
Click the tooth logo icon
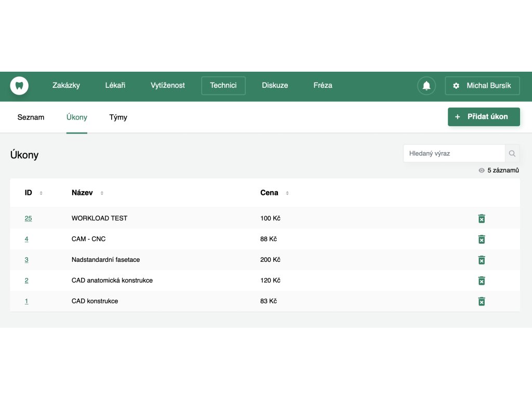[x=19, y=86]
